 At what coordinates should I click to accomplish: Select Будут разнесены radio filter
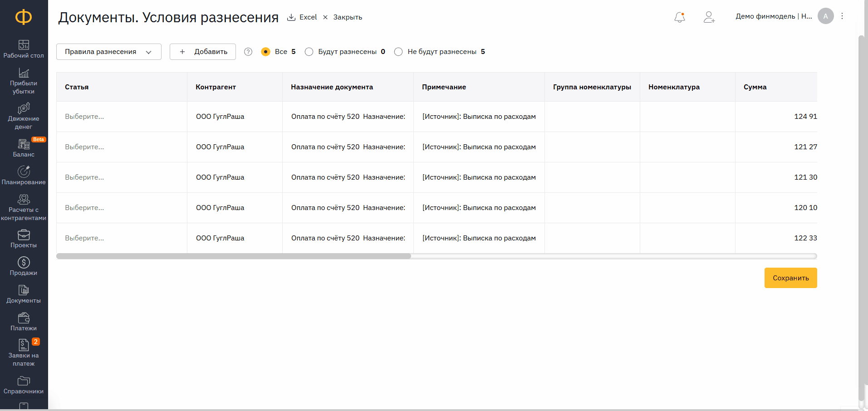click(309, 52)
